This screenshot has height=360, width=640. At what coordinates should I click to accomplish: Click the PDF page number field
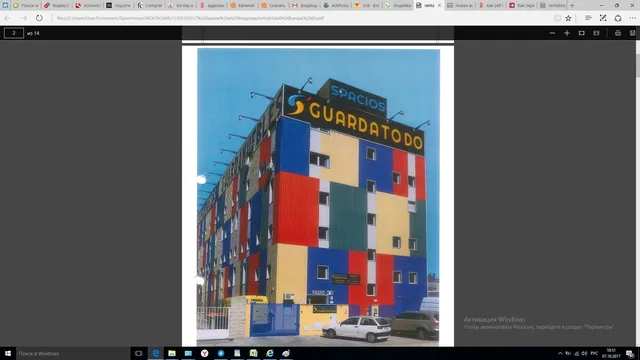tap(13, 33)
